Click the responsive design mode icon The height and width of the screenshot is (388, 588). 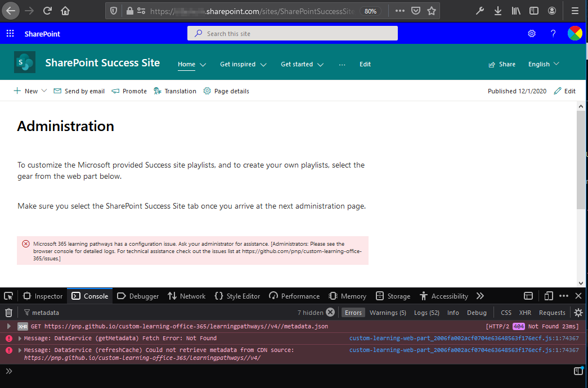coord(549,295)
